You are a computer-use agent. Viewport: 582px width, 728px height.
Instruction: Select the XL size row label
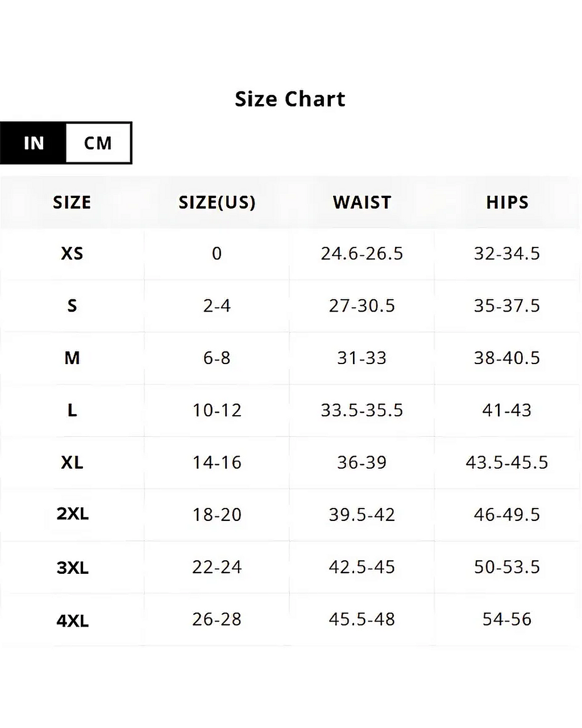pos(72,462)
